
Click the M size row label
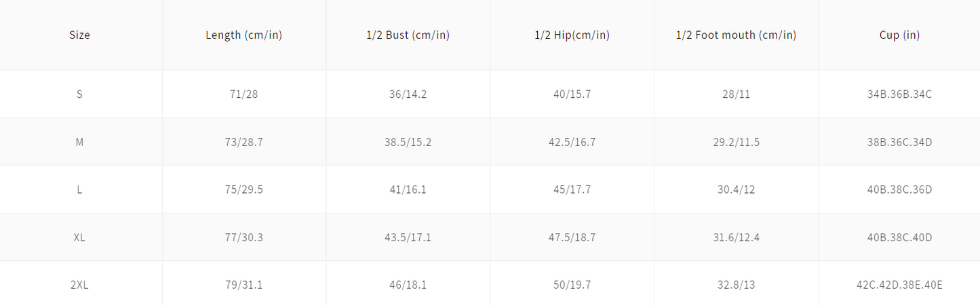pos(79,142)
